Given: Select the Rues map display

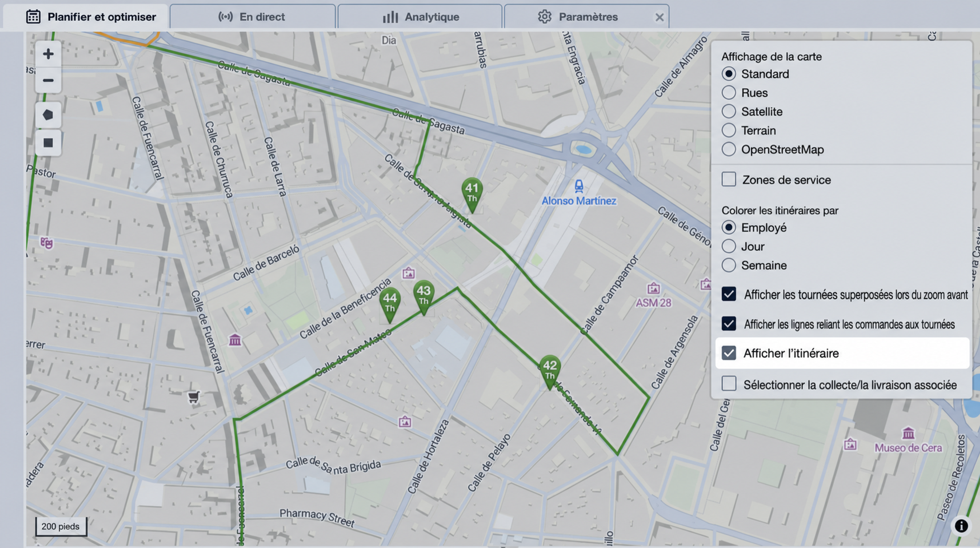Looking at the screenshot, I should click(x=728, y=93).
